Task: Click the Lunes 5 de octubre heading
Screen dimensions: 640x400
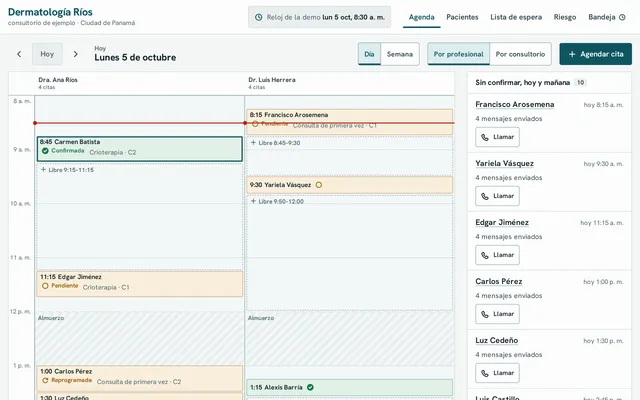Action: [x=135, y=58]
